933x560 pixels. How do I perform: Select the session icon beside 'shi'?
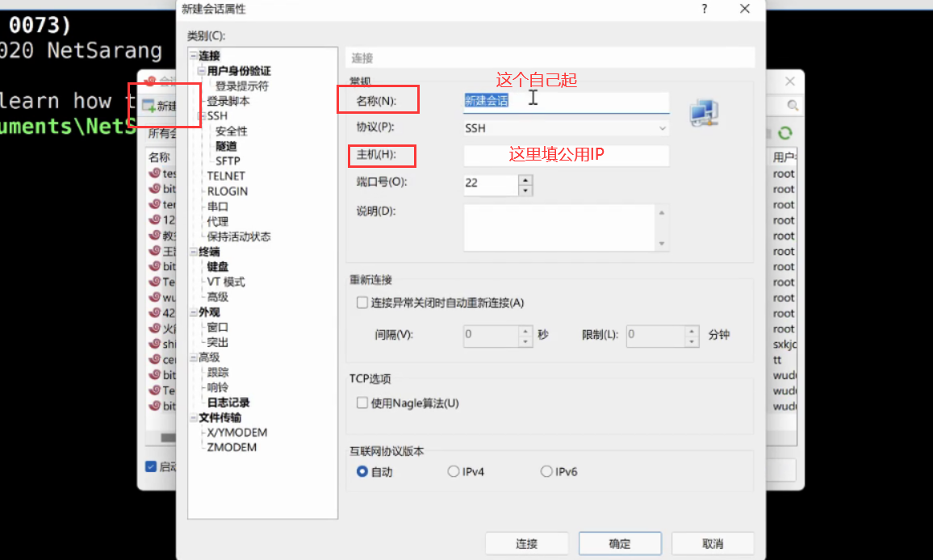click(x=155, y=344)
